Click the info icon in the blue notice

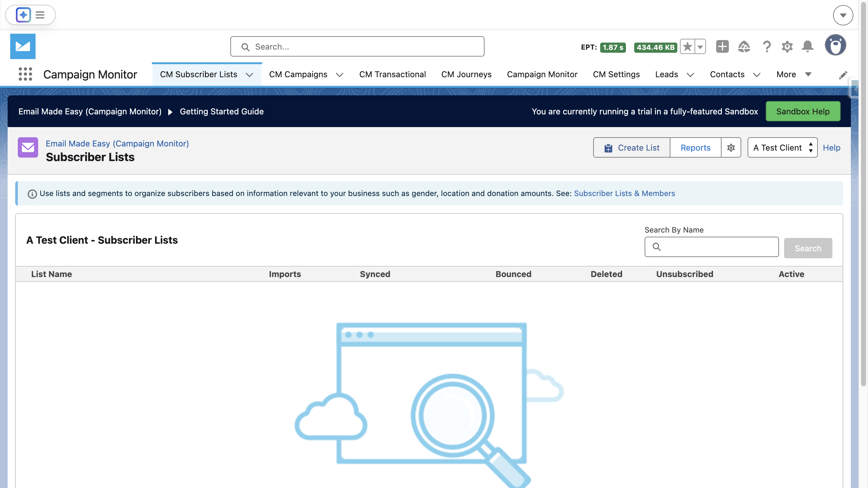(x=32, y=194)
